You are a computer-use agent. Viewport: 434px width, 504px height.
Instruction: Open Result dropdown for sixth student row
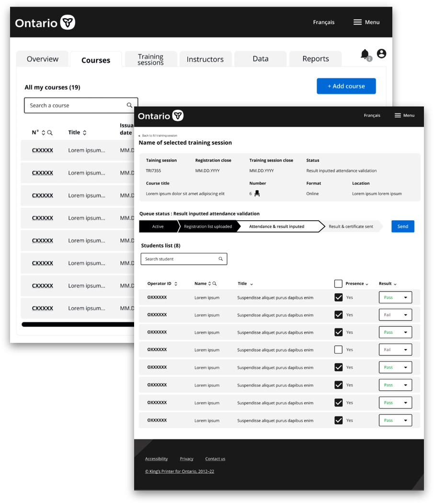coord(396,385)
